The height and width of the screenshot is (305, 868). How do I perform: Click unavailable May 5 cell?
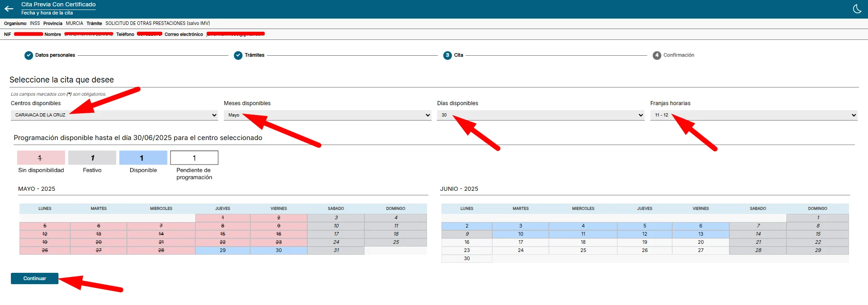coord(45,226)
